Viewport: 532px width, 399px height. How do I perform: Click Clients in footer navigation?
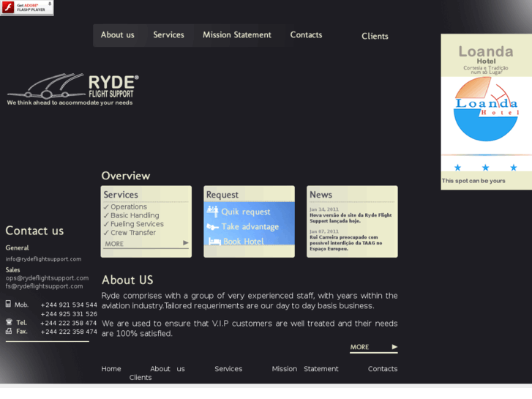[x=140, y=378]
